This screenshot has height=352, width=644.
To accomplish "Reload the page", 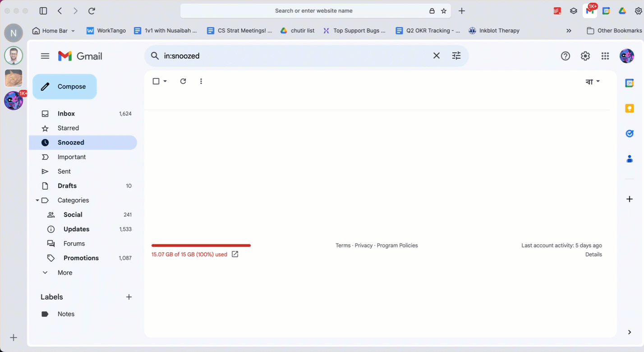I will pos(92,11).
